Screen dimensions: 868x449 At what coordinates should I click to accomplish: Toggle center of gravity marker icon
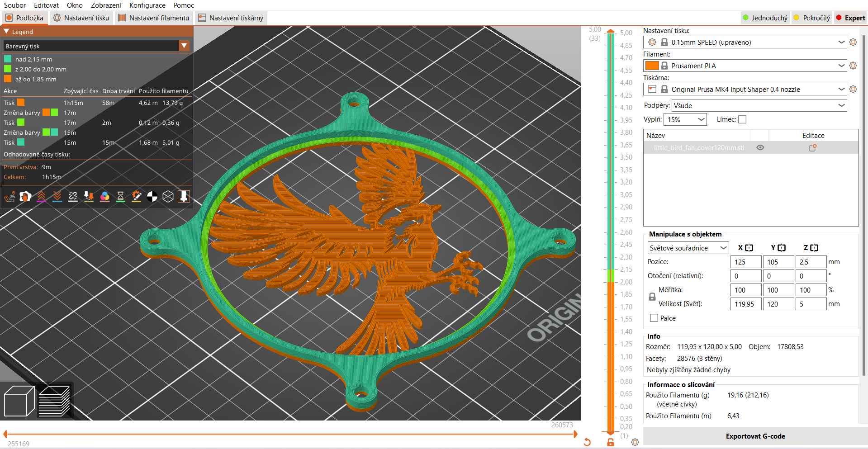coord(152,197)
